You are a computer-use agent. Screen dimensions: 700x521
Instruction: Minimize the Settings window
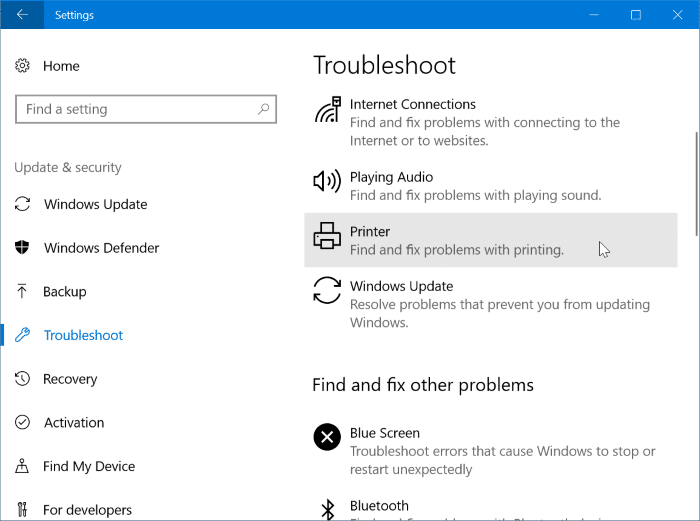point(594,15)
